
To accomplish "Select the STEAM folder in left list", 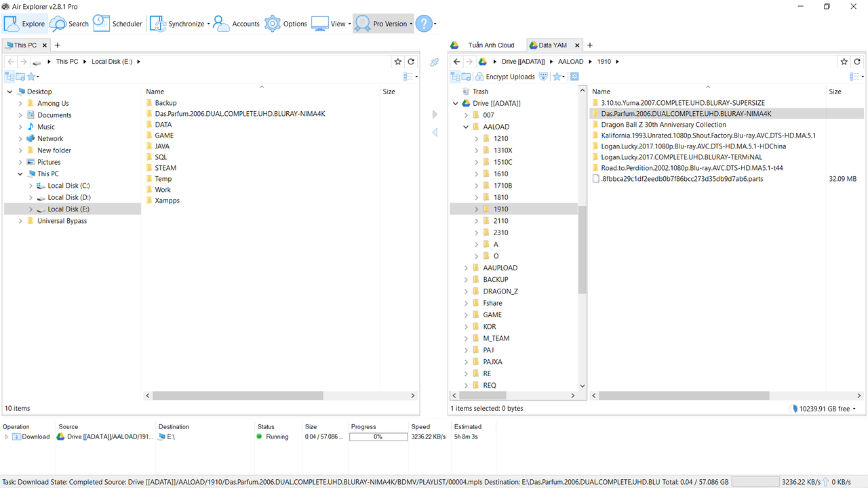I will click(165, 168).
